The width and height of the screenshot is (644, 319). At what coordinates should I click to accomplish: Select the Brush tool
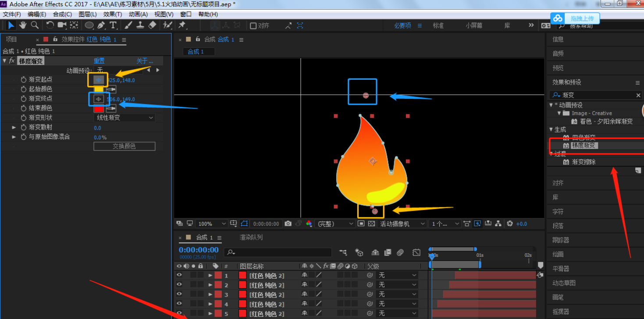[128, 25]
